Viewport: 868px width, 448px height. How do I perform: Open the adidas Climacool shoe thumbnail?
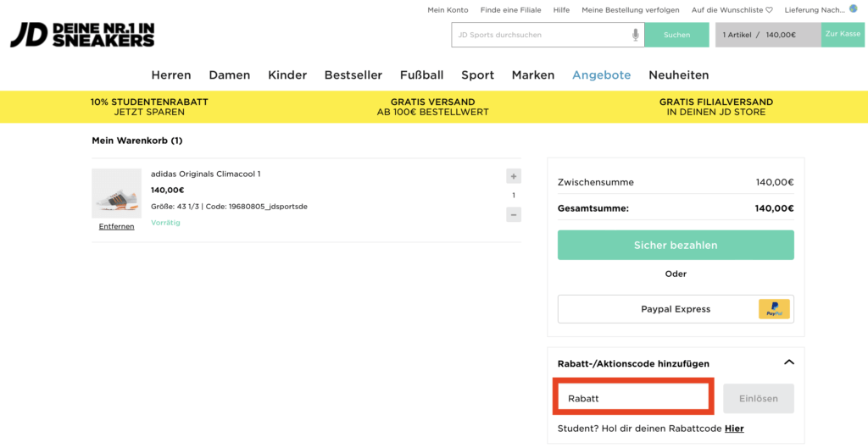coord(116,194)
